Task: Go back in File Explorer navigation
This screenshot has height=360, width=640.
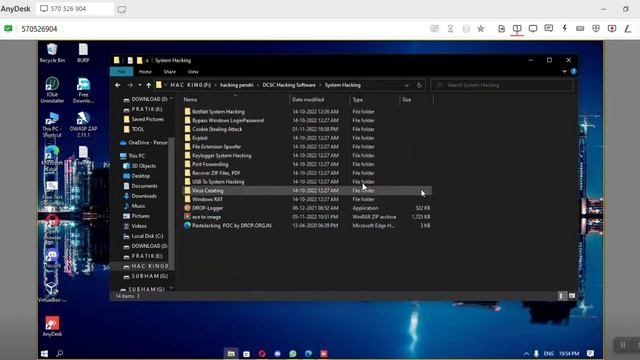Action: (118, 85)
